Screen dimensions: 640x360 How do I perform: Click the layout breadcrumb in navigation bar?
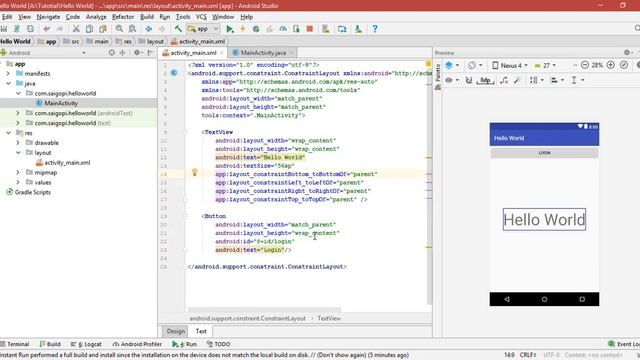pos(151,41)
